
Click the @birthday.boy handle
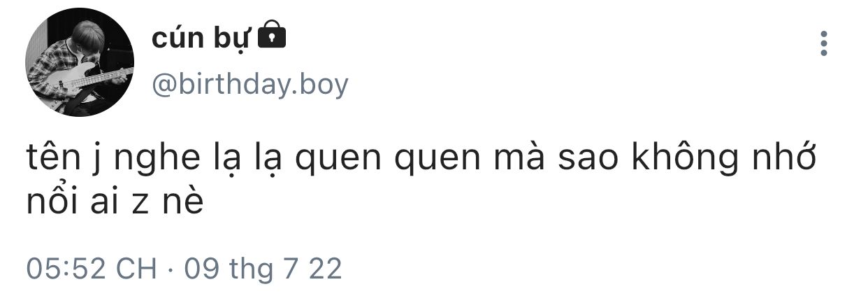(x=249, y=85)
